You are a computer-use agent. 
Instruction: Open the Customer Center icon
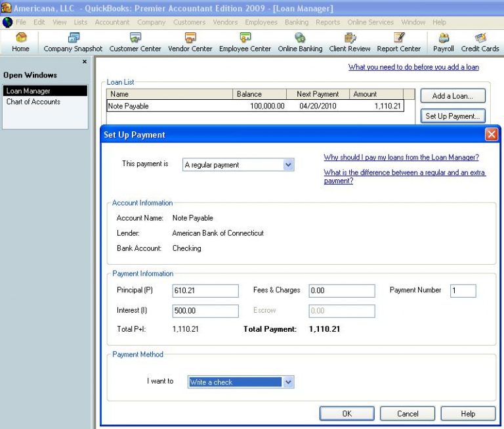135,43
